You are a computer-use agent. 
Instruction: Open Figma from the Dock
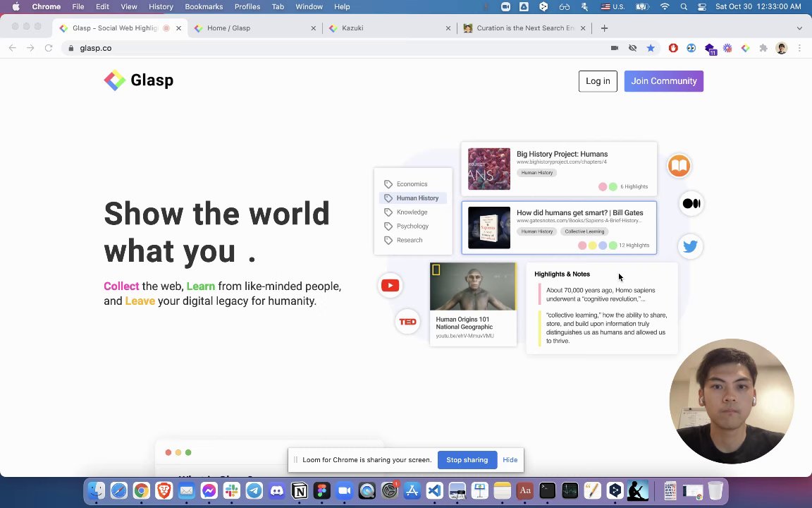point(322,490)
